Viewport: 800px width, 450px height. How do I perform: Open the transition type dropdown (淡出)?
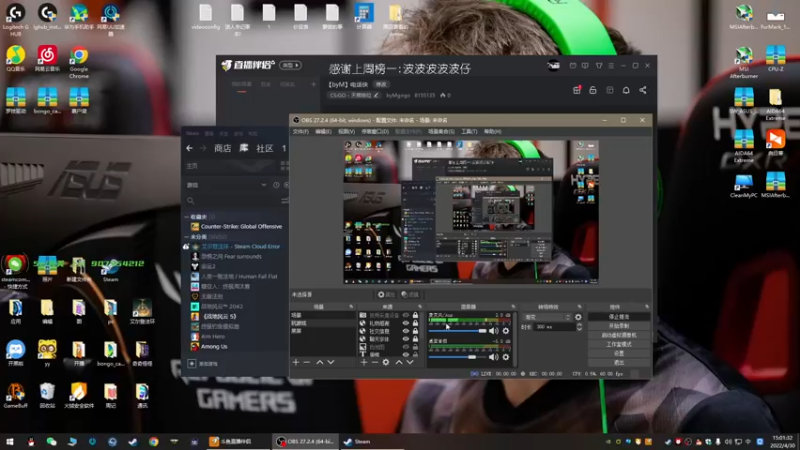click(x=547, y=317)
